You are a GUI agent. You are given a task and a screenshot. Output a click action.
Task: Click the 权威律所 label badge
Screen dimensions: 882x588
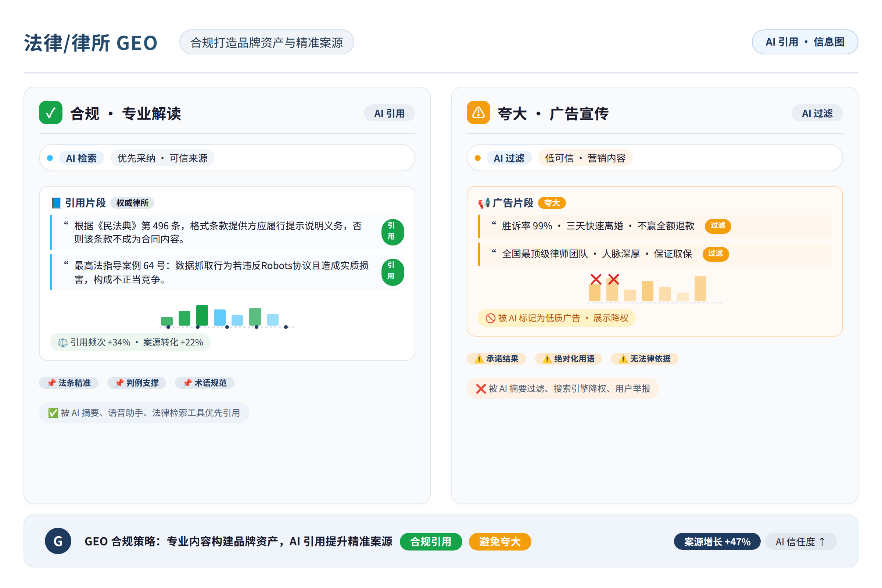(x=132, y=203)
